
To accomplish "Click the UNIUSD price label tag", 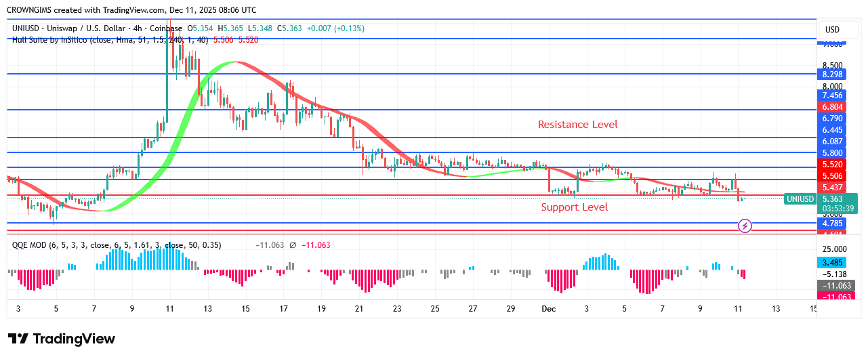I will [800, 199].
